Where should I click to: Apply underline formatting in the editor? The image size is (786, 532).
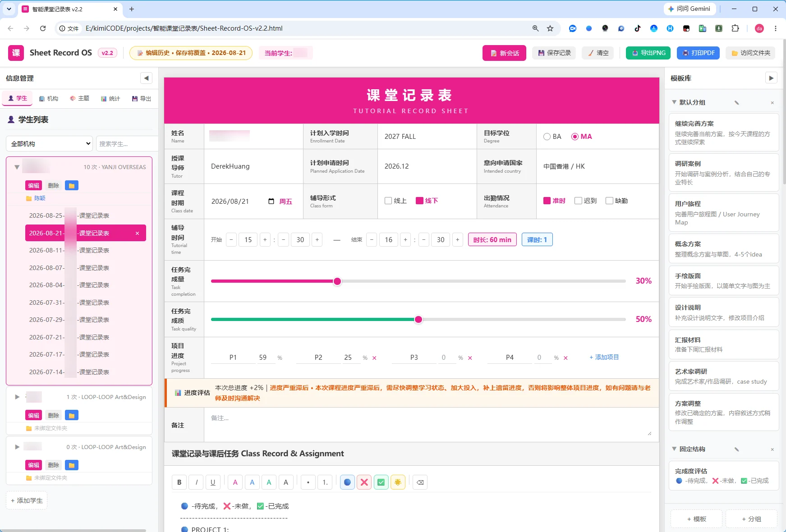(213, 482)
